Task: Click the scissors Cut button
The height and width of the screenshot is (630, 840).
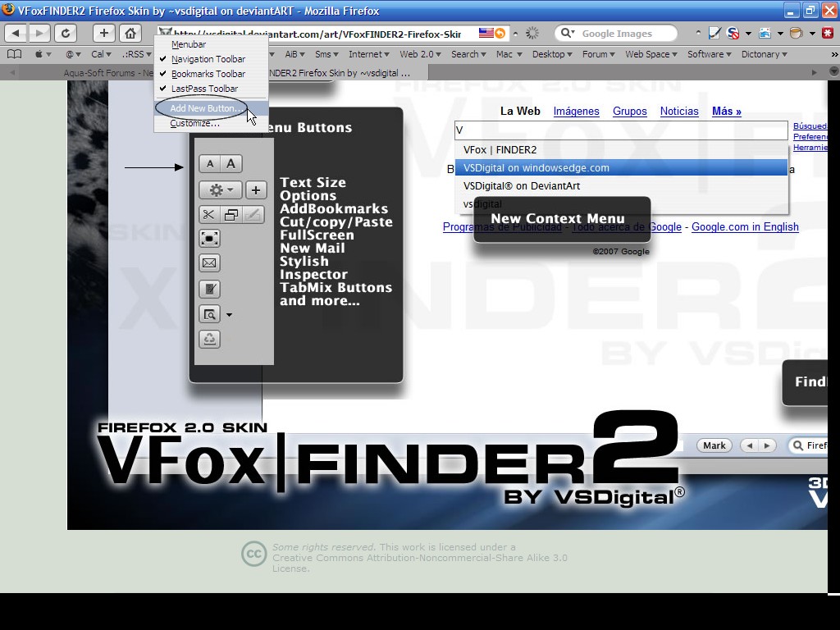Action: pos(209,215)
